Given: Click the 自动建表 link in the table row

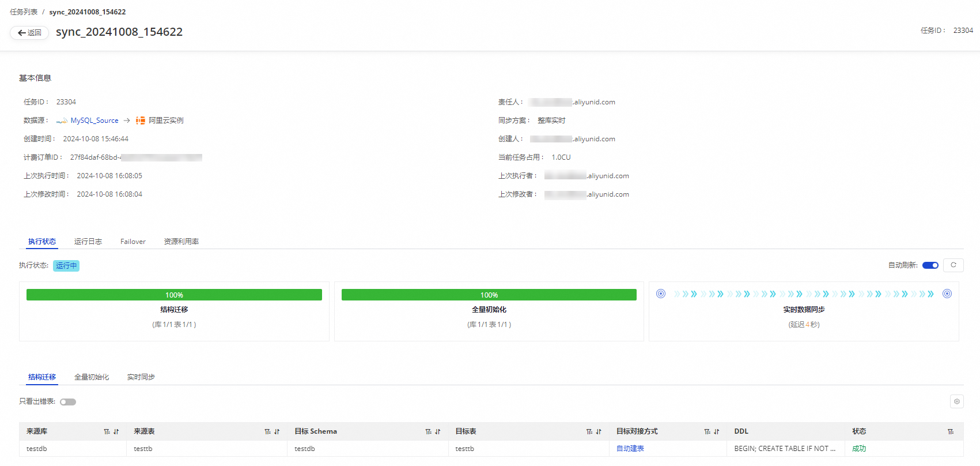Looking at the screenshot, I should pos(630,449).
